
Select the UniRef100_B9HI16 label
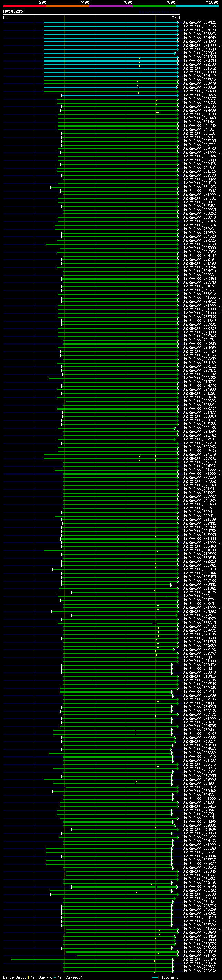tap(199, 420)
